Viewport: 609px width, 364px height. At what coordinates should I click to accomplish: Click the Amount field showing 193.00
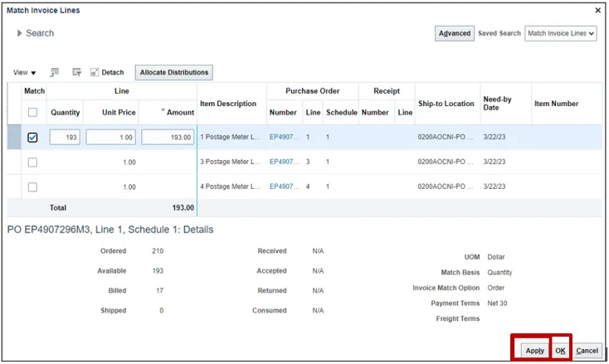168,138
